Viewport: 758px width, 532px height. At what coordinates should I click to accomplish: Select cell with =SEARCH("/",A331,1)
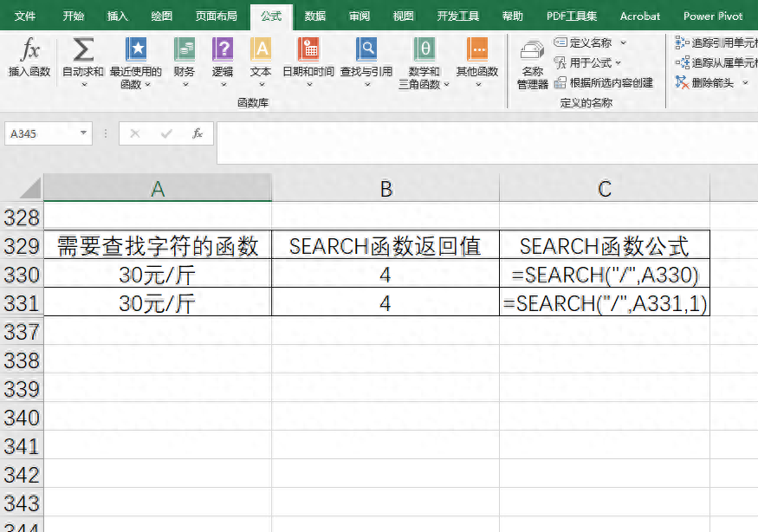pyautogui.click(x=605, y=302)
